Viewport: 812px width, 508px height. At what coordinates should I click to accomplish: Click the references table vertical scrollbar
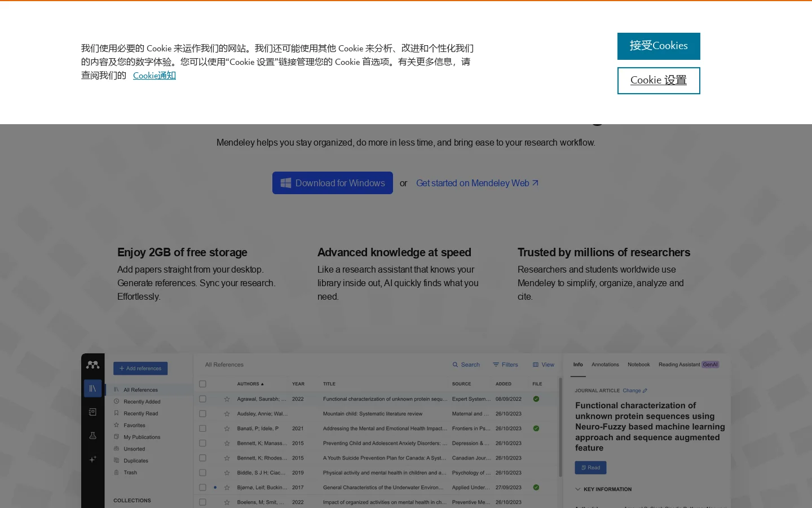561,427
